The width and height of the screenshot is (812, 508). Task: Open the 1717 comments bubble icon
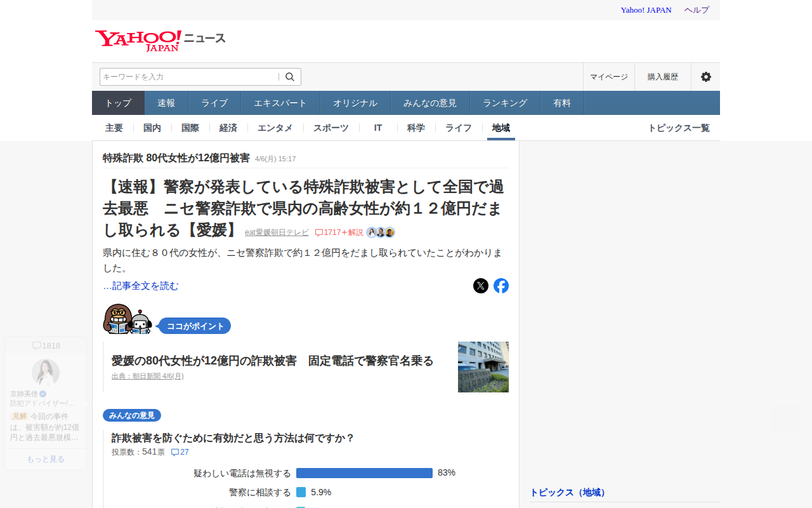tap(319, 232)
